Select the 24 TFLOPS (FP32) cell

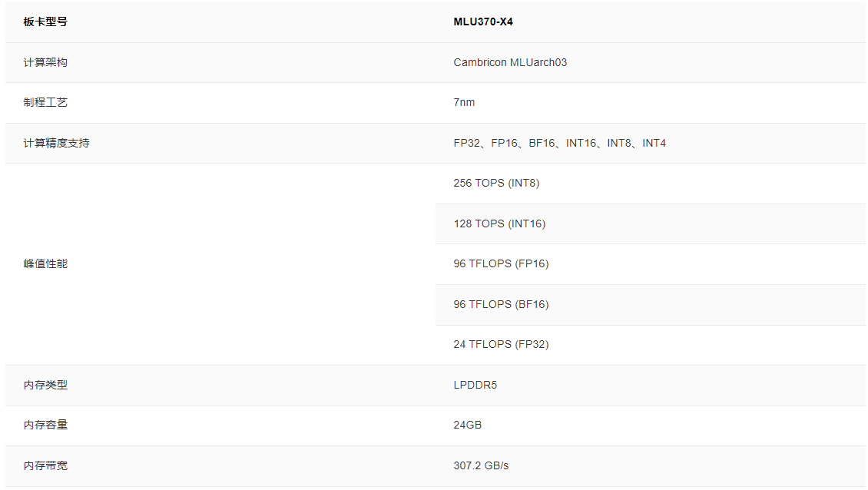pos(501,344)
